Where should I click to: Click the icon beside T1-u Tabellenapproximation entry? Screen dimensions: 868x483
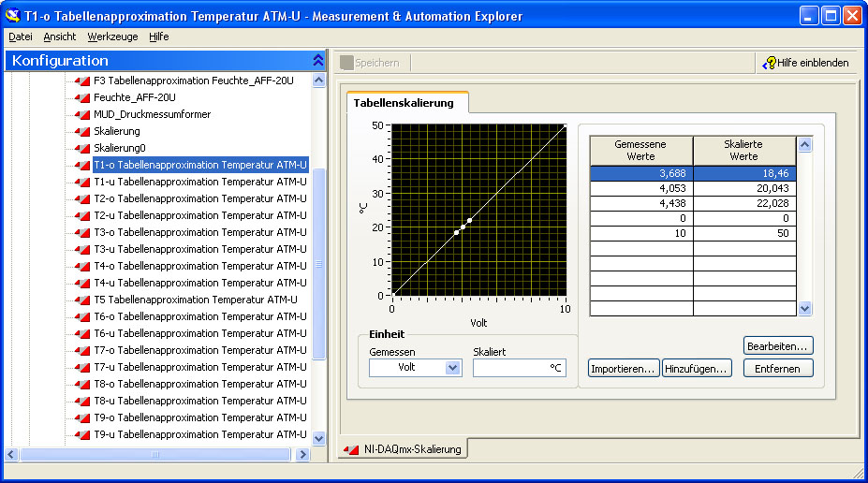pos(81,183)
